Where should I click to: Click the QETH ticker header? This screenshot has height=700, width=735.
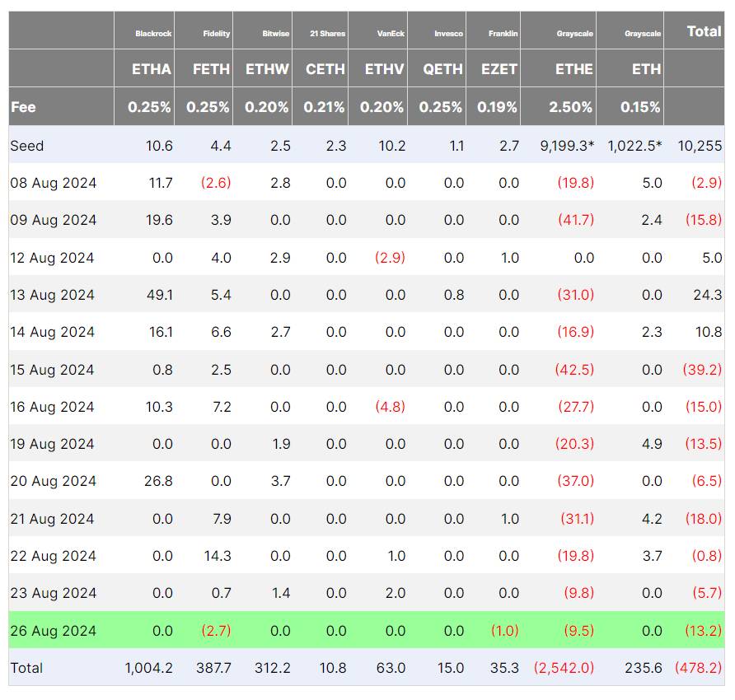pyautogui.click(x=443, y=69)
